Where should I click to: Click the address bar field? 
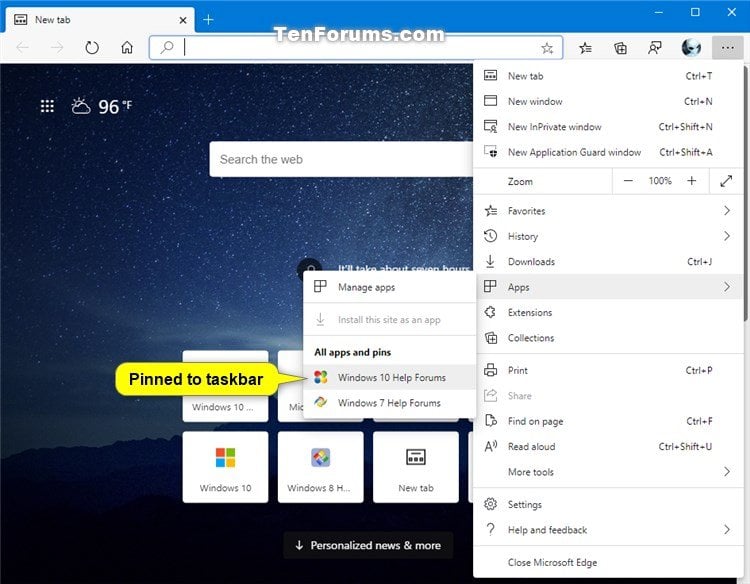coord(356,47)
